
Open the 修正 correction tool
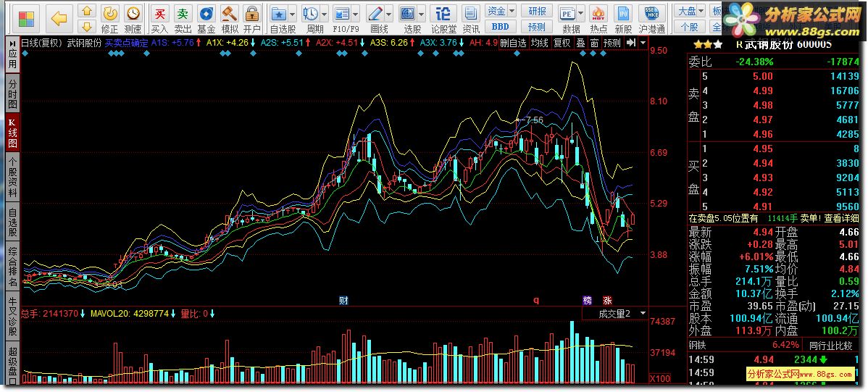(x=110, y=20)
